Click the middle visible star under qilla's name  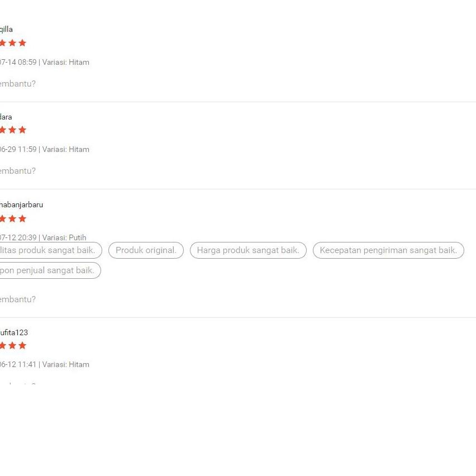point(12,43)
